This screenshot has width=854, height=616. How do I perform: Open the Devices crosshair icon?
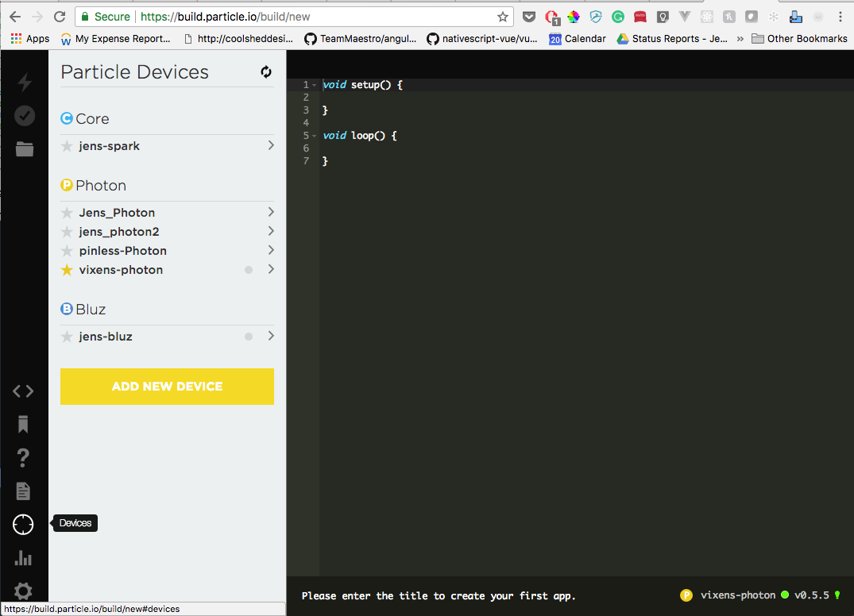pos(23,525)
